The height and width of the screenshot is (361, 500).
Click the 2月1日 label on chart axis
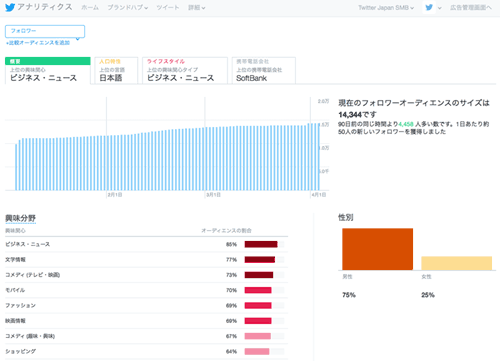(x=115, y=195)
